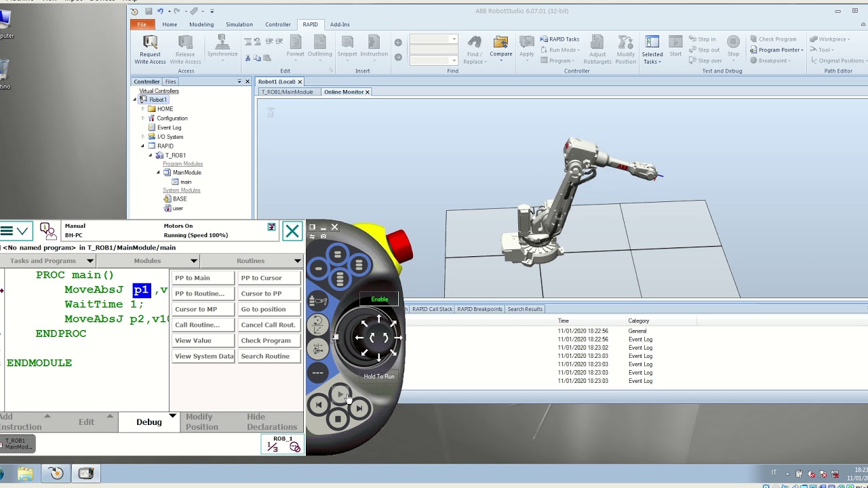Toggle reorient/linear motion mode key
This screenshot has width=868, height=488.
tap(317, 325)
